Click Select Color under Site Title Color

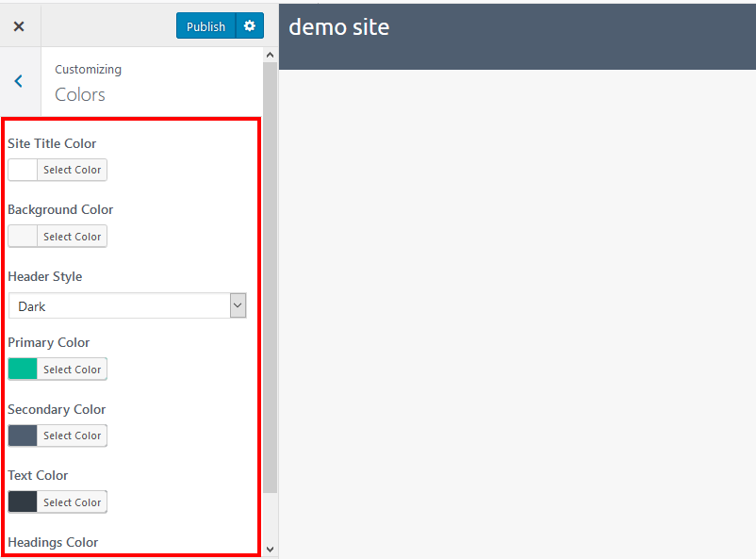tap(73, 170)
